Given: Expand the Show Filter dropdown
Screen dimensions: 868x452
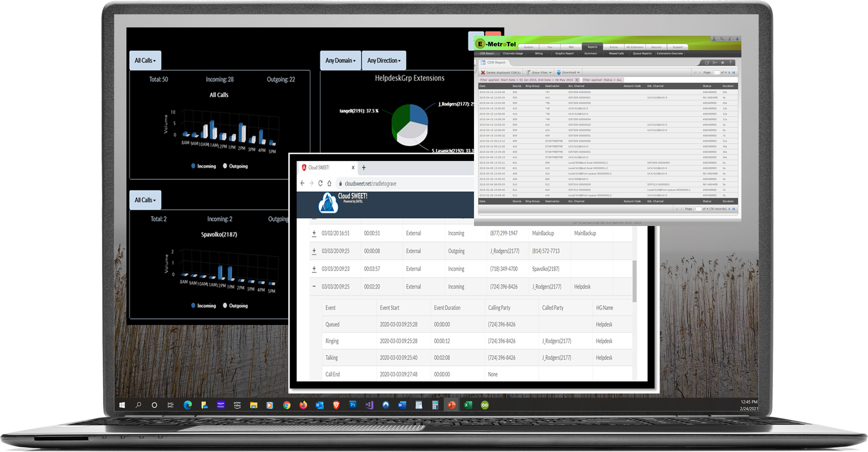Looking at the screenshot, I should [x=539, y=72].
